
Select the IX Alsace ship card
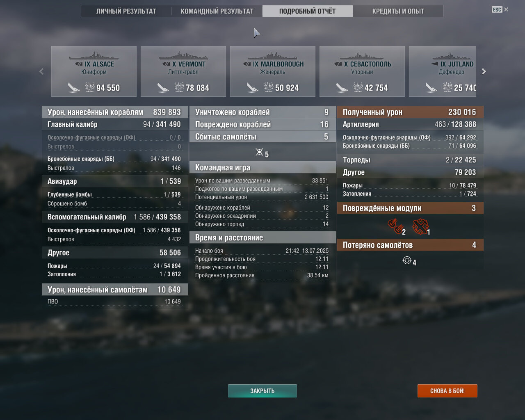coord(94,71)
